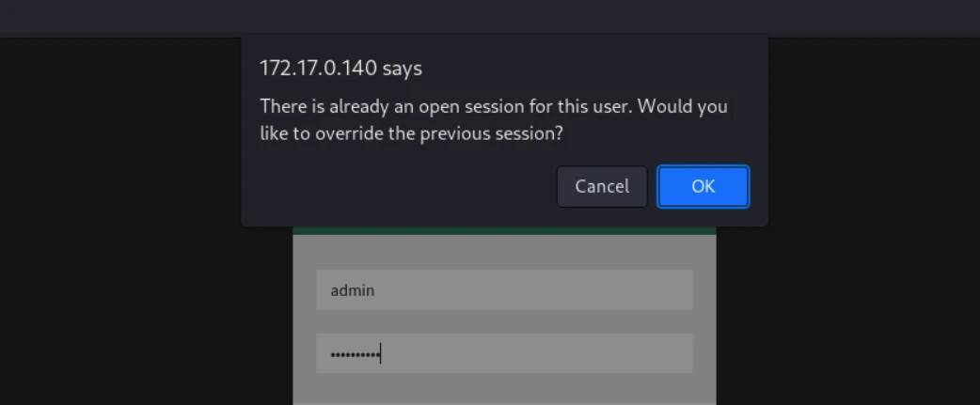Click gray panel area between the two fields
The width and height of the screenshot is (980, 405).
[504, 321]
